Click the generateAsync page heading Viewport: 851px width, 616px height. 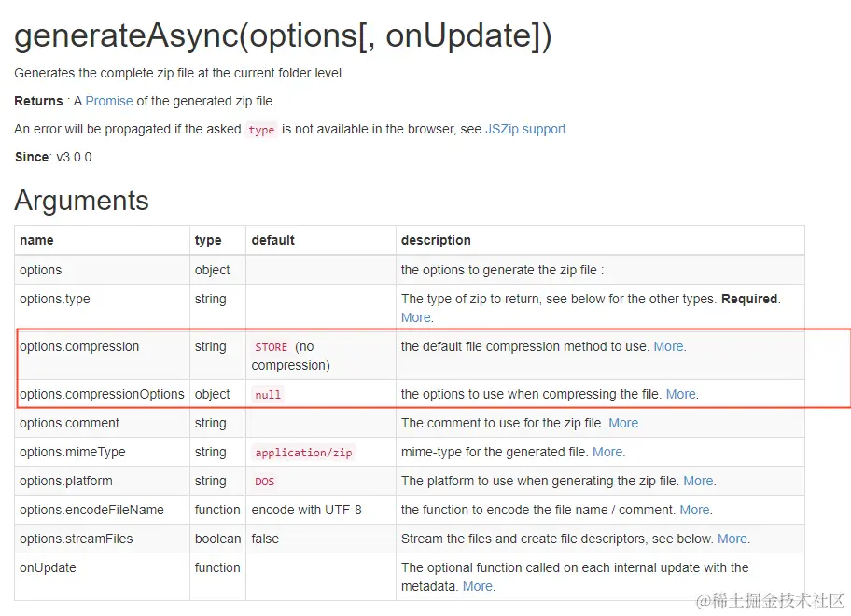283,35
